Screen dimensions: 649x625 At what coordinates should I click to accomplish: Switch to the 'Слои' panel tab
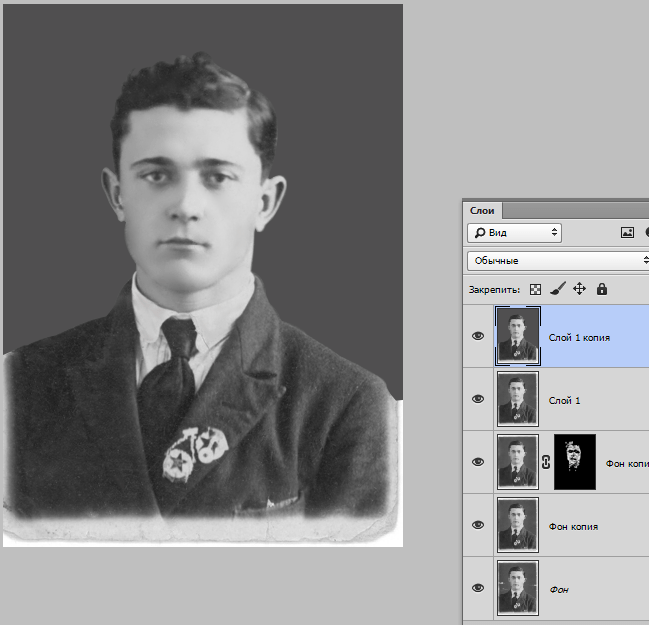(x=483, y=210)
